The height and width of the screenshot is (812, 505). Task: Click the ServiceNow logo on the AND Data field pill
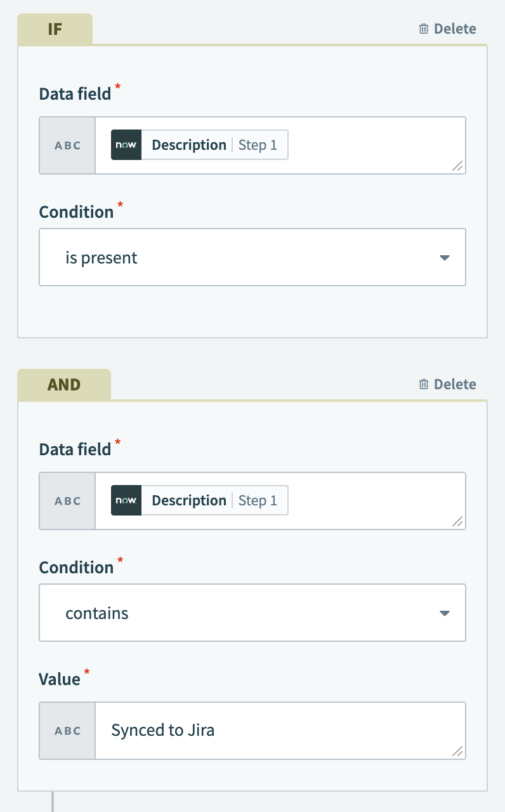click(126, 500)
